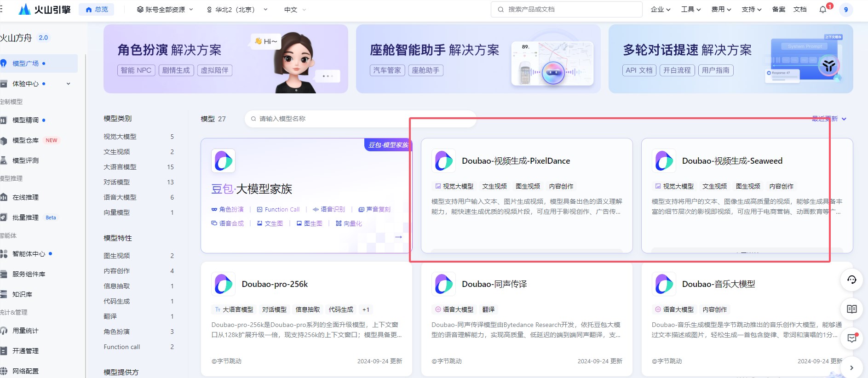The height and width of the screenshot is (378, 868).
Task: Filter by 大语言模型 category
Action: click(139, 167)
